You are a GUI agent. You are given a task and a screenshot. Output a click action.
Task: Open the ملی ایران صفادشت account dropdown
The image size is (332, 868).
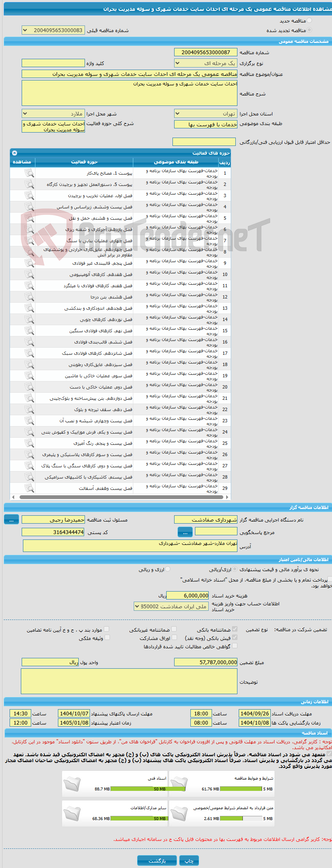tap(171, 606)
